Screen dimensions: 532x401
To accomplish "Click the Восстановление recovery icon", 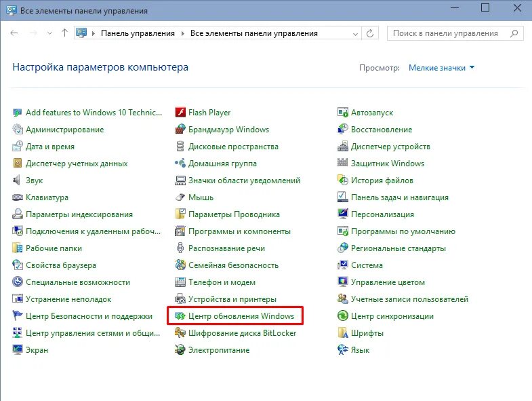I will [x=343, y=129].
